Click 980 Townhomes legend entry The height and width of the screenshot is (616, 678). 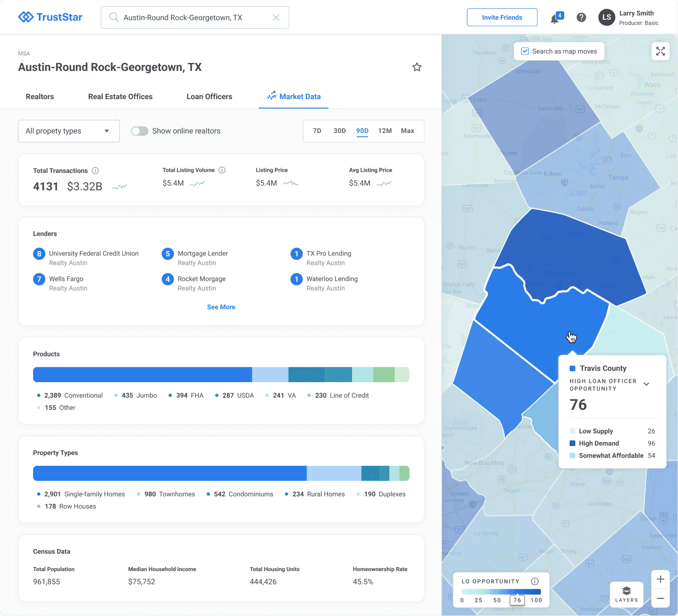coord(166,494)
